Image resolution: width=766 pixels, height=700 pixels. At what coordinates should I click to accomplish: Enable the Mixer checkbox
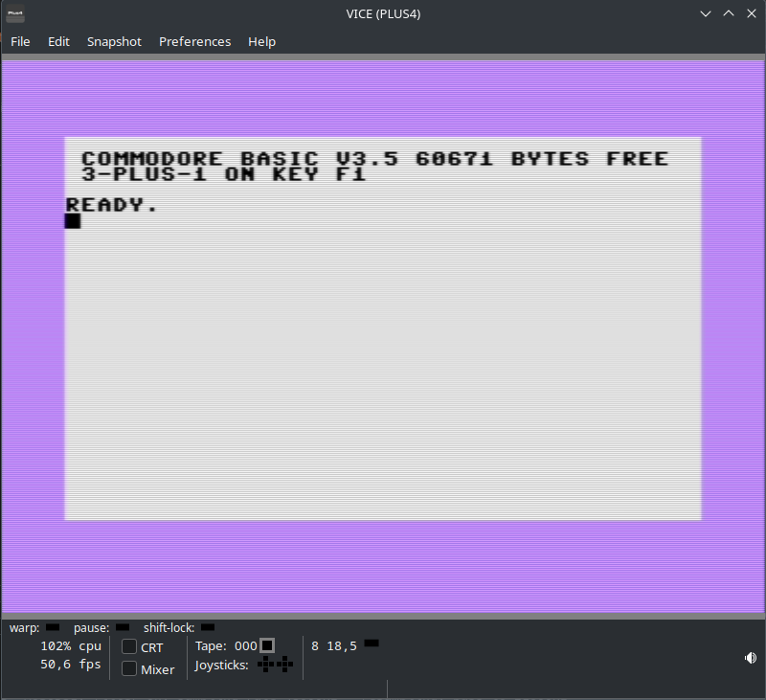coord(129,669)
